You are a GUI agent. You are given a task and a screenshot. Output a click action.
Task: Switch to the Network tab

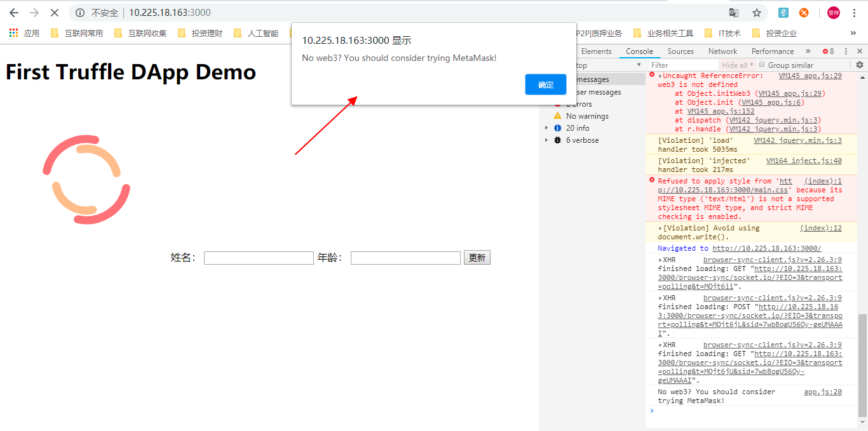click(x=722, y=51)
